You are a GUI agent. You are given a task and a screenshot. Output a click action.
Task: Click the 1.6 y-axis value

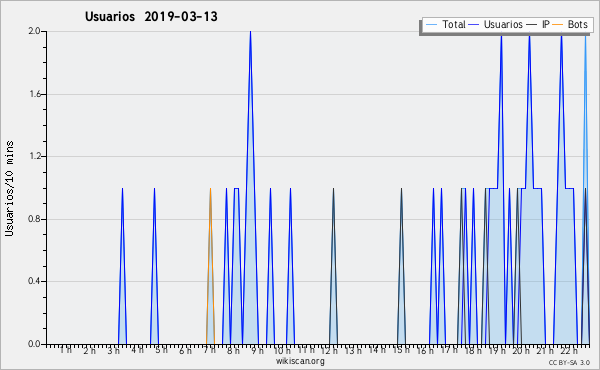34,94
